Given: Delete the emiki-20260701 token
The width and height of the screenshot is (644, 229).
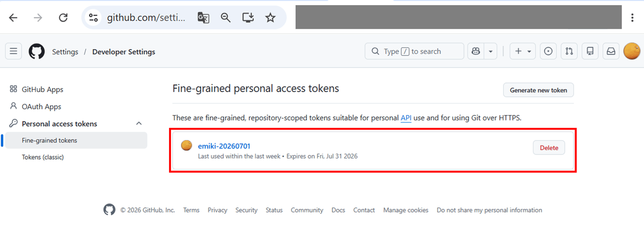Looking at the screenshot, I should pyautogui.click(x=549, y=147).
